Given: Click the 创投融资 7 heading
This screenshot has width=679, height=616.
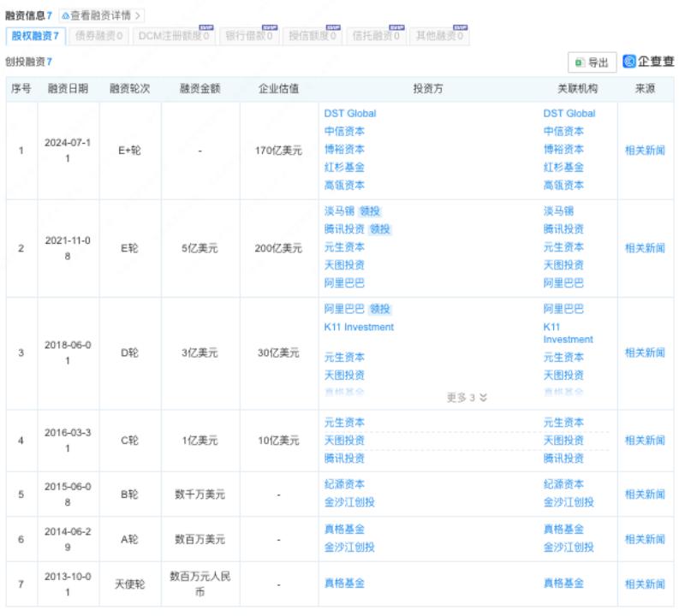Looking at the screenshot, I should click(28, 62).
